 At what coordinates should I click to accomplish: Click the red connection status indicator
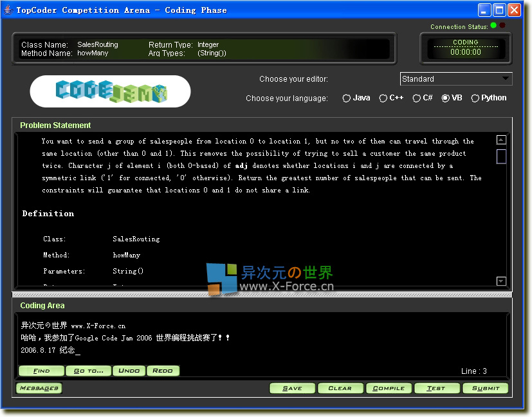[x=503, y=26]
